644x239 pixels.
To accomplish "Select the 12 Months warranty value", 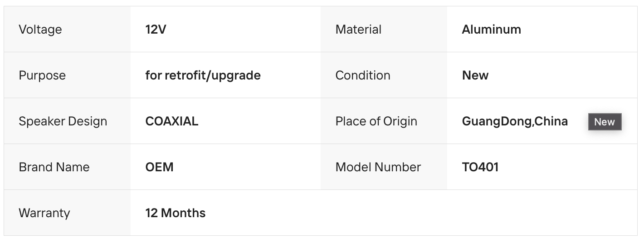I will pos(175,213).
